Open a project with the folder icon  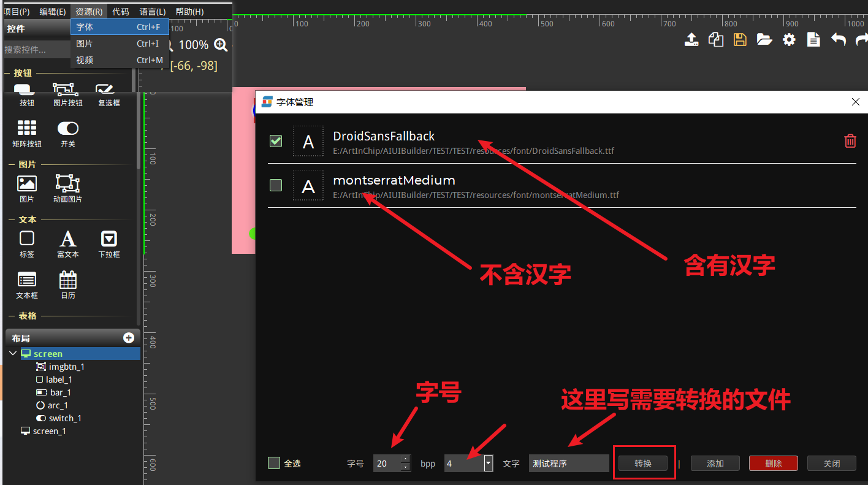764,40
